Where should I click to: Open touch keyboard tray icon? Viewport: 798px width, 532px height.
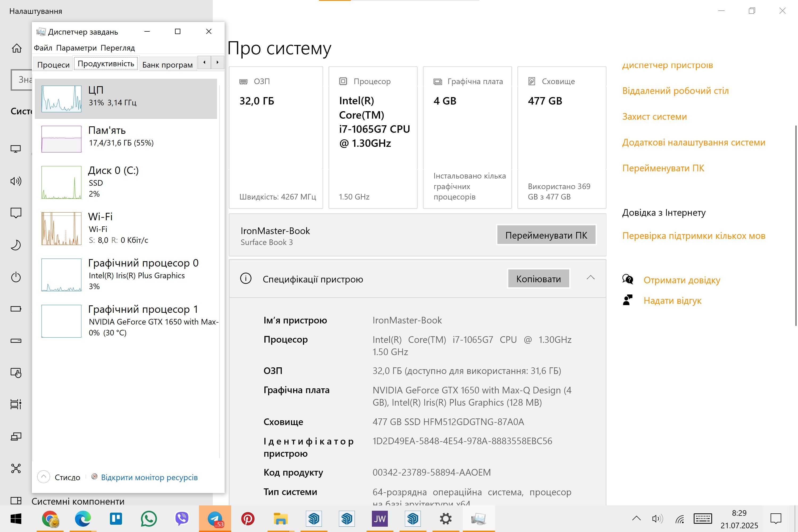coord(703,518)
